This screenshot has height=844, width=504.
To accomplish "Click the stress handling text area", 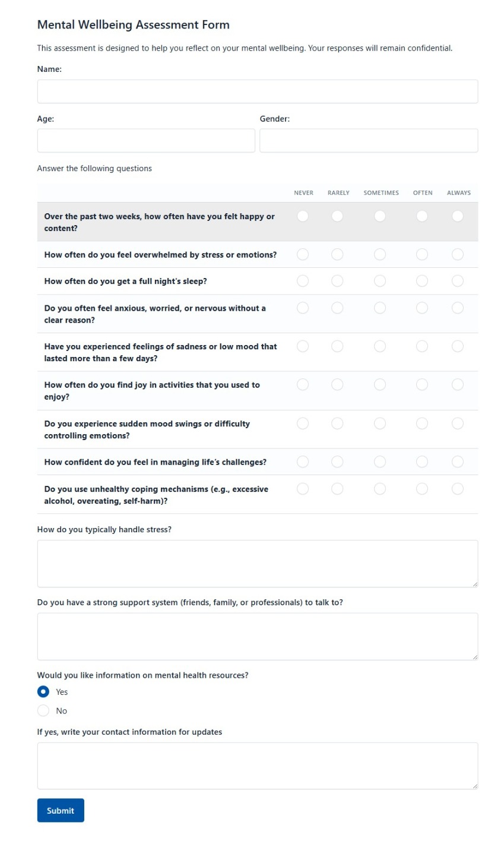I will pos(258,563).
